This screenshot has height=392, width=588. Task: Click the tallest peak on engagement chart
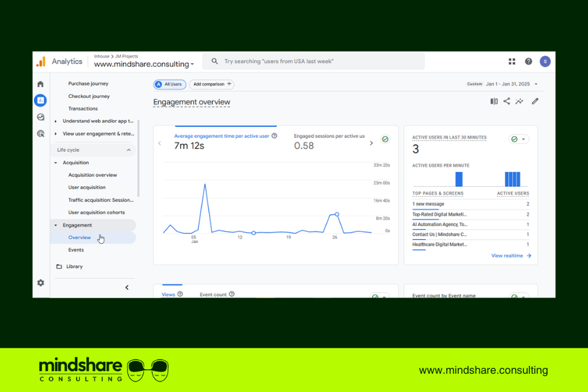tap(204, 184)
